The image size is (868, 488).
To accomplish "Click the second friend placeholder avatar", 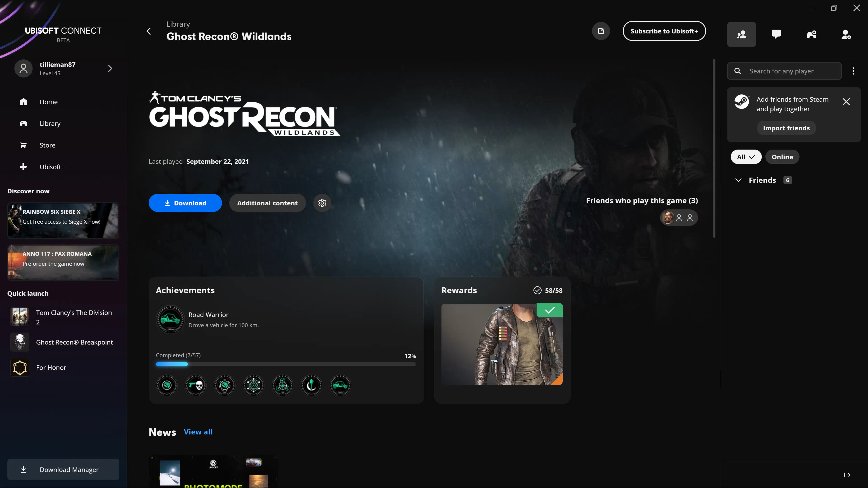I will click(679, 218).
